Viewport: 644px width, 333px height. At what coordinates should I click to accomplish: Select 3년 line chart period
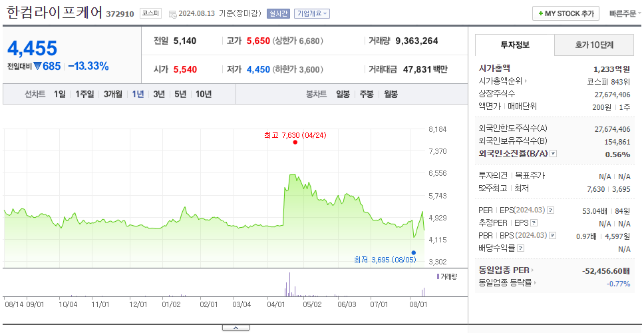159,94
